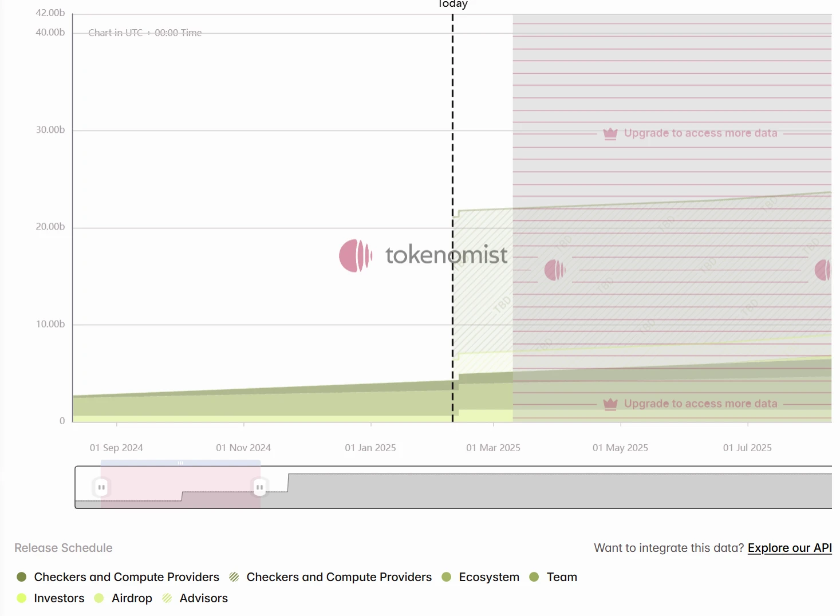Click the small tokenomist logo in the locked area
The height and width of the screenshot is (616, 840).
pos(554,270)
